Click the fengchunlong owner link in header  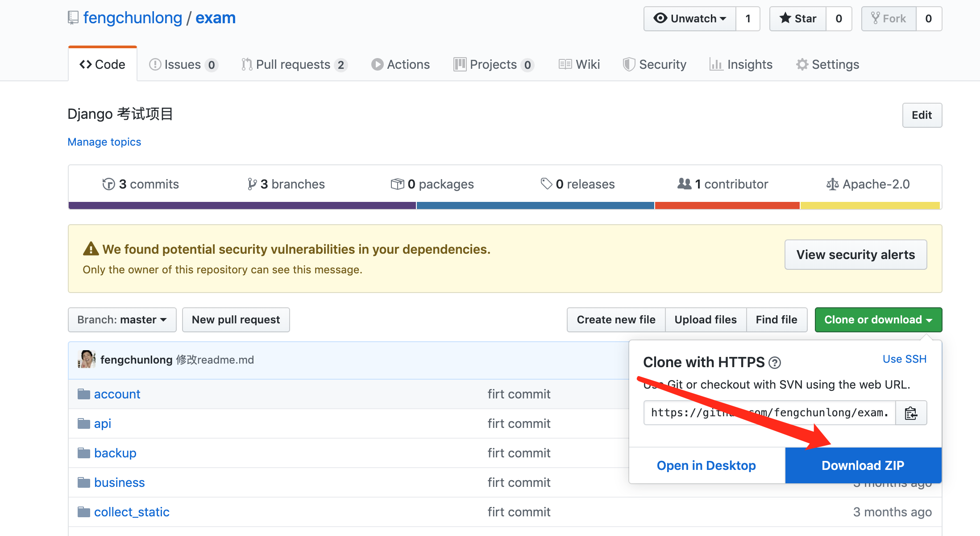(133, 18)
